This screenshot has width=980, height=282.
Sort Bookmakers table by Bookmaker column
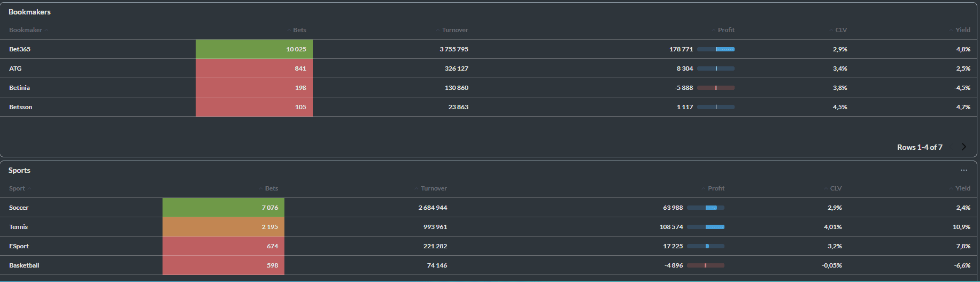point(26,30)
